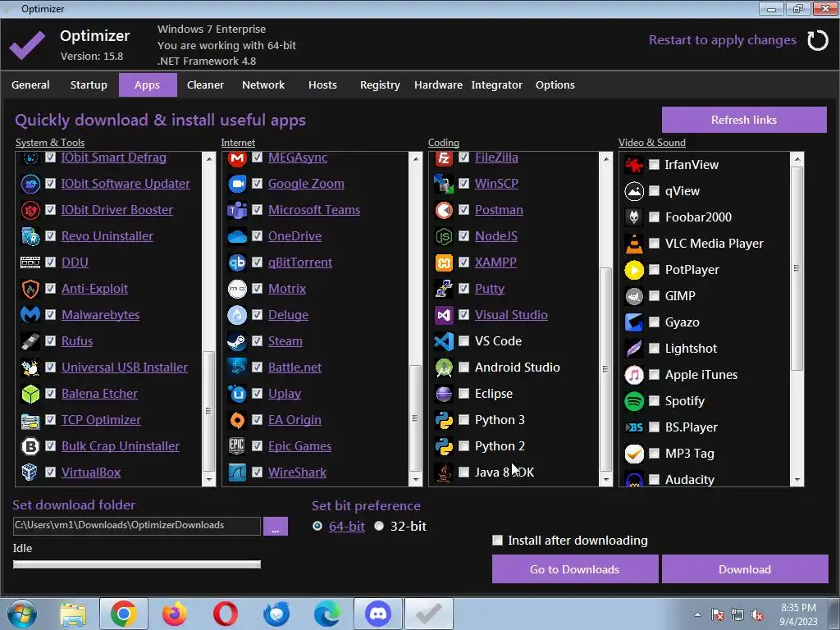Click the download progress bar
The height and width of the screenshot is (630, 840).
pos(137,564)
